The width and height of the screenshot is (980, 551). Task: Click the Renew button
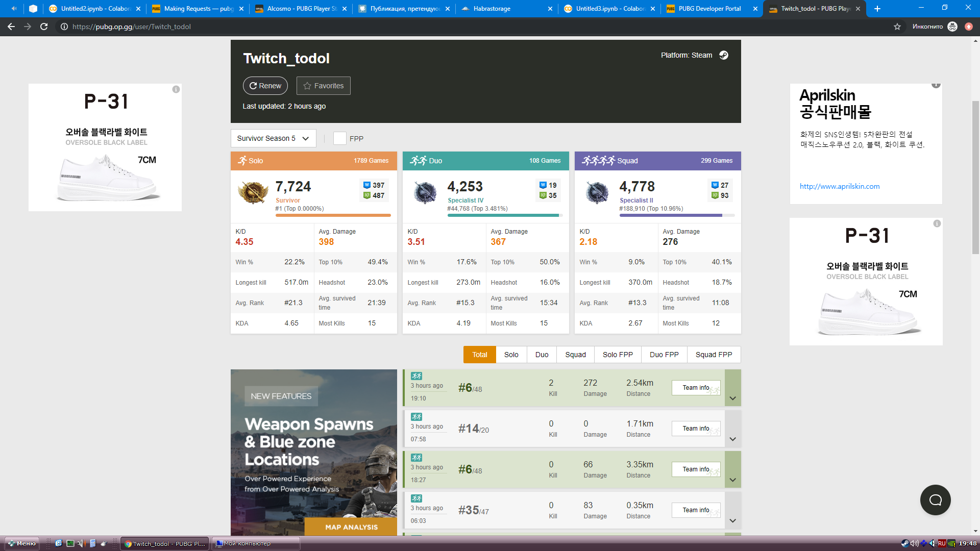pos(265,86)
